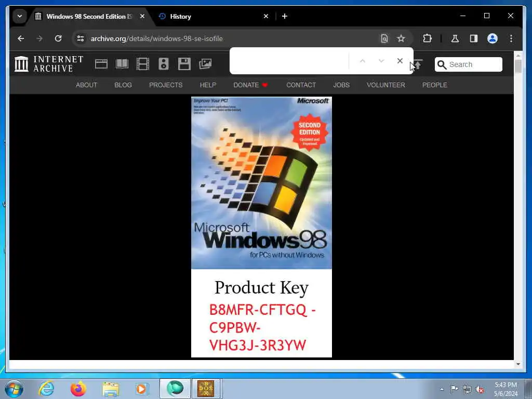Image resolution: width=532 pixels, height=399 pixels.
Task: Close the find bar
Action: pos(400,61)
